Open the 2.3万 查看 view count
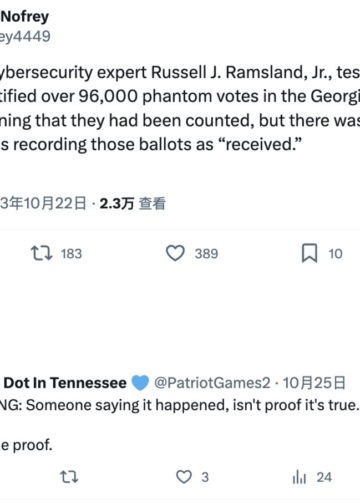360x504 pixels. coord(133,203)
